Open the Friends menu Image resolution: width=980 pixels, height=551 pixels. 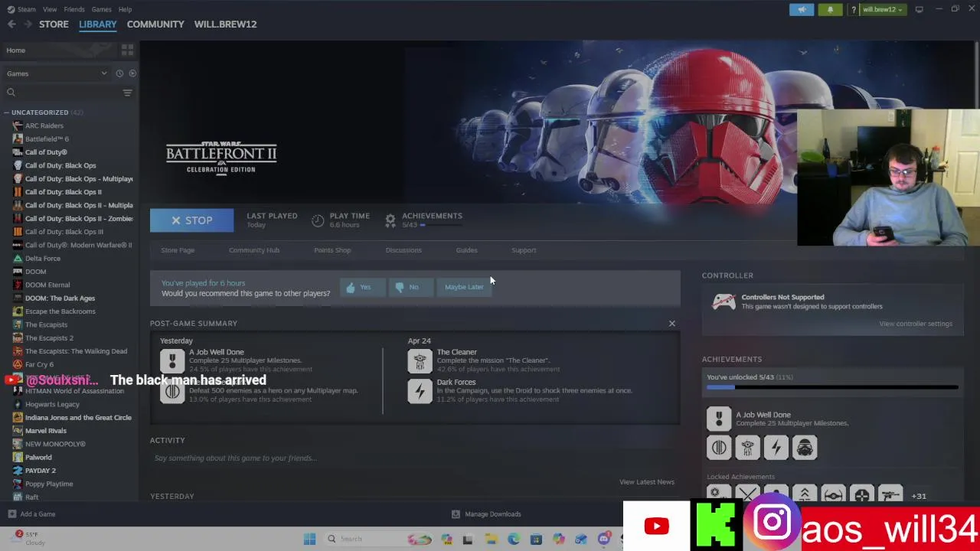tap(74, 9)
